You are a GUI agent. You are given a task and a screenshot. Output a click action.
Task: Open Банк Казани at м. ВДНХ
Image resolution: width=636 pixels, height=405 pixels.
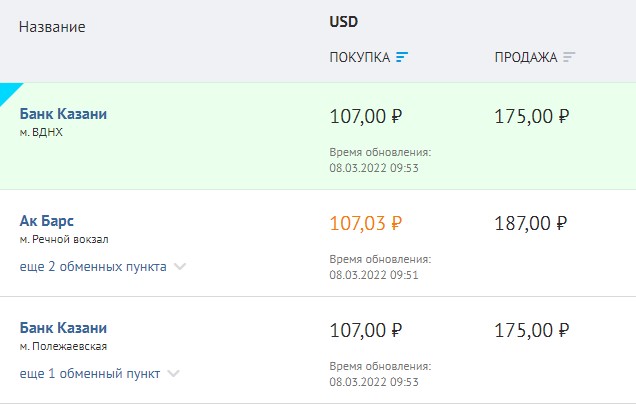[x=63, y=114]
